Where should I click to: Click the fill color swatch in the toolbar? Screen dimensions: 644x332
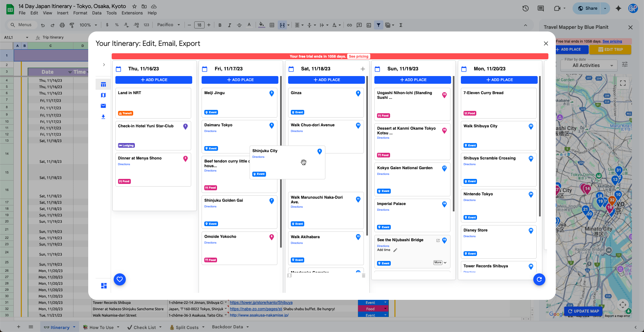pyautogui.click(x=262, y=25)
